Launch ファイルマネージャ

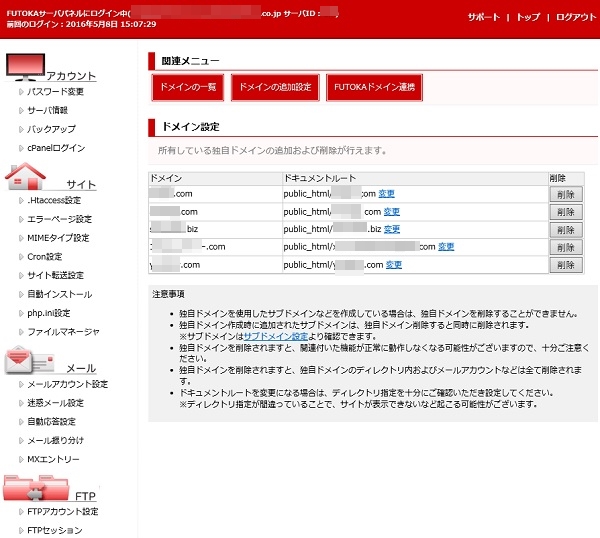(x=64, y=332)
